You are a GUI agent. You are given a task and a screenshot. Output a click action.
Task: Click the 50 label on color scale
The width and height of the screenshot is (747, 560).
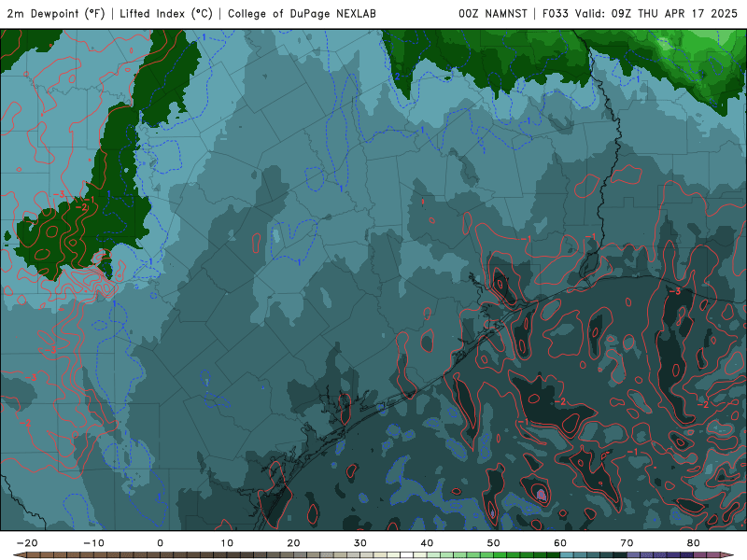pos(494,543)
